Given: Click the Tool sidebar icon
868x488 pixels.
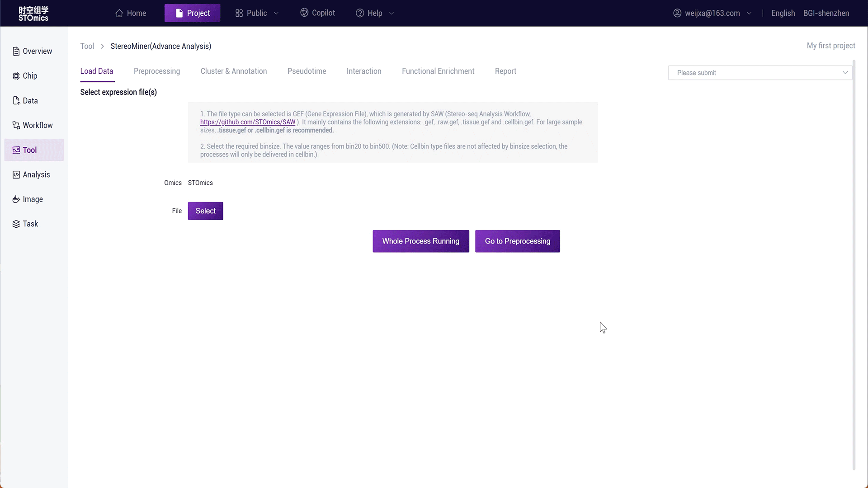Looking at the screenshot, I should point(16,150).
